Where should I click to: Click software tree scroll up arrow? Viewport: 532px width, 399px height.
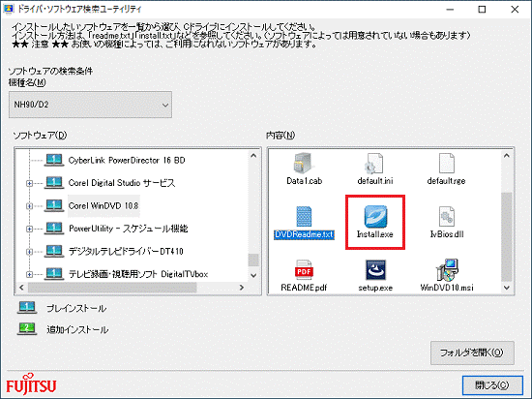(253, 156)
